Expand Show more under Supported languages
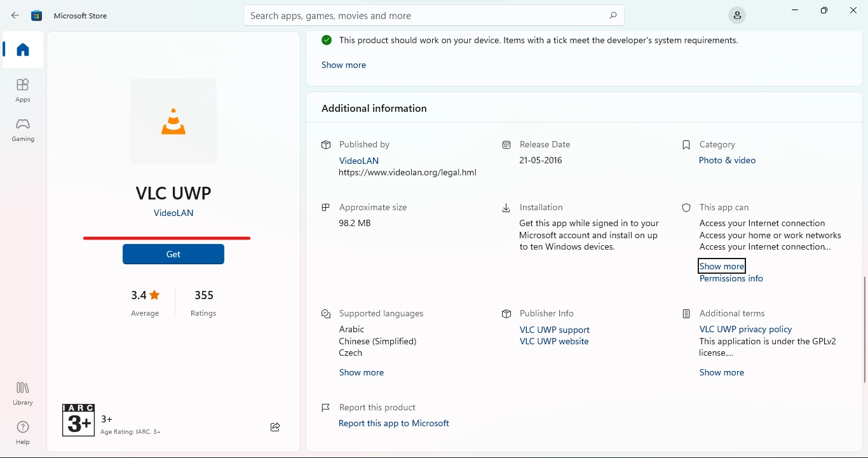Screen dimensions: 868x458 coord(362,372)
